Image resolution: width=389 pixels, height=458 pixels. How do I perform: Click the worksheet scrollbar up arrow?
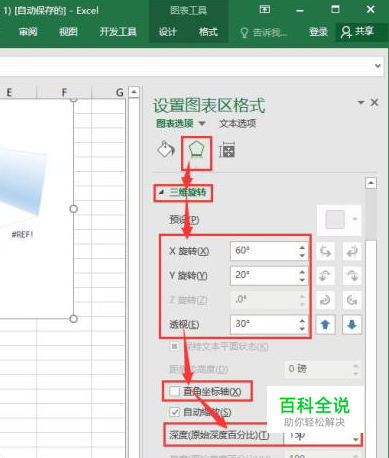[x=134, y=92]
